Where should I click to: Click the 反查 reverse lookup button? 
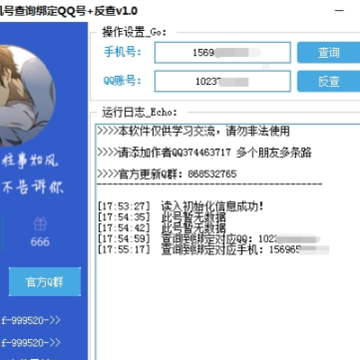pyautogui.click(x=329, y=81)
